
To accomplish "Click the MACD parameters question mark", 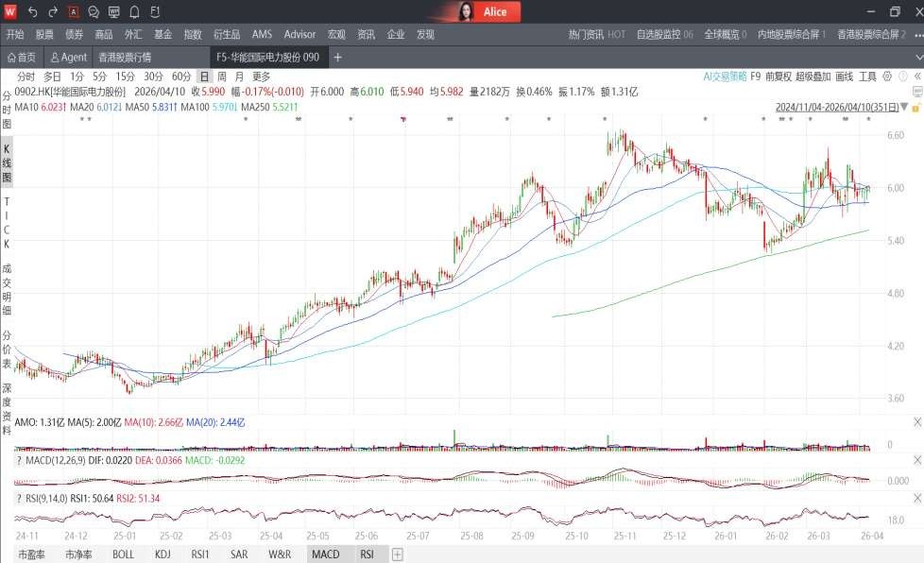I will [20, 459].
